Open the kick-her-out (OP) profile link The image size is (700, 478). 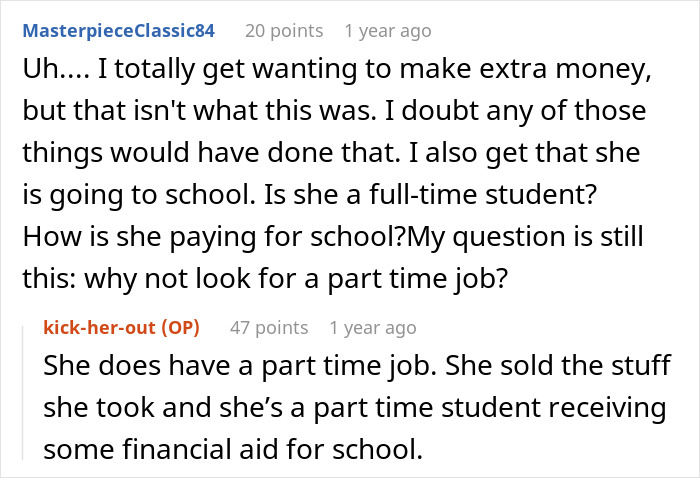click(x=122, y=327)
